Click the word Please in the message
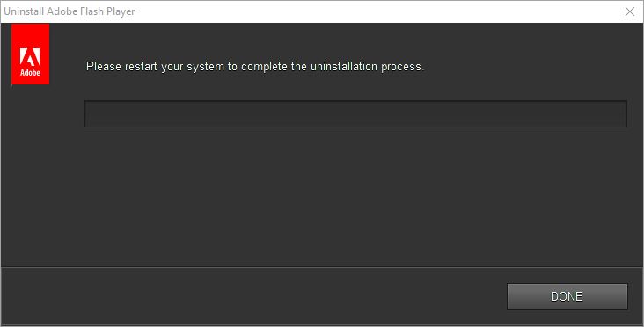The width and height of the screenshot is (644, 327). 104,67
